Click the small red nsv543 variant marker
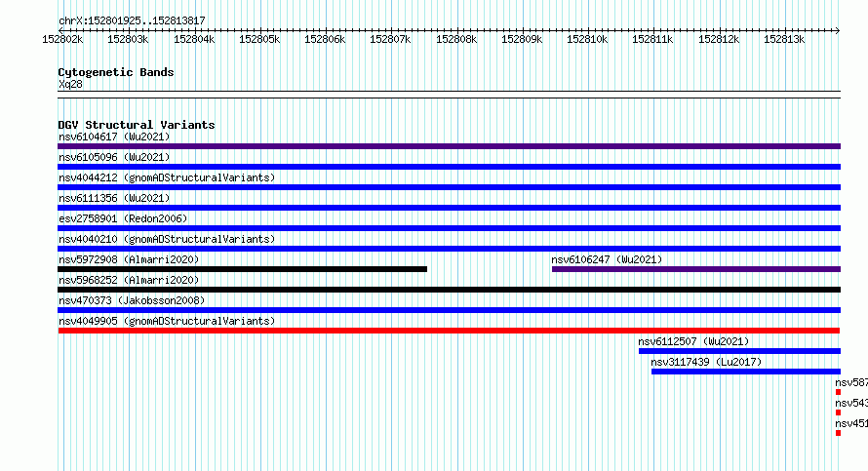The height and width of the screenshot is (471, 868). [838, 412]
